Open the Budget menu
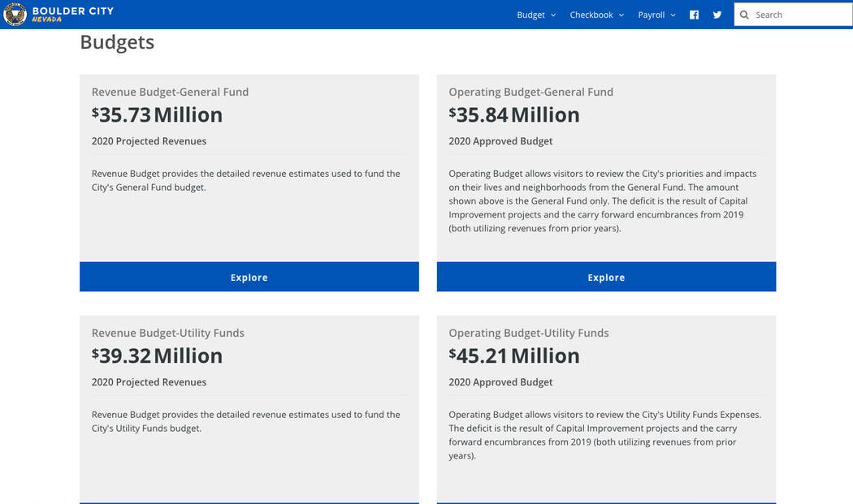Image resolution: width=853 pixels, height=504 pixels. (x=530, y=15)
